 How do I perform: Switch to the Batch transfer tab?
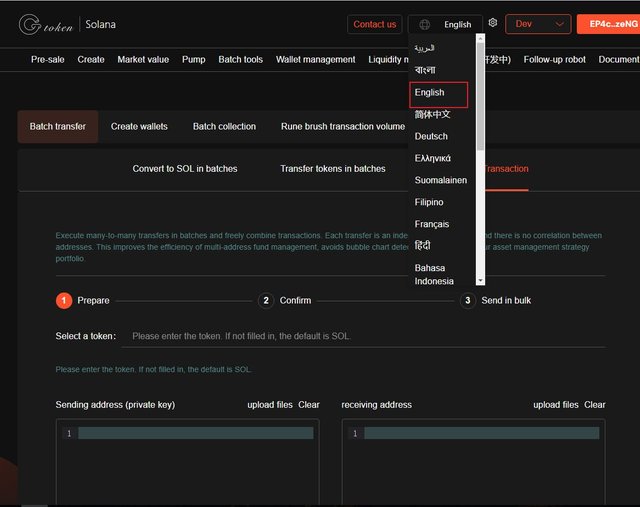pos(58,127)
